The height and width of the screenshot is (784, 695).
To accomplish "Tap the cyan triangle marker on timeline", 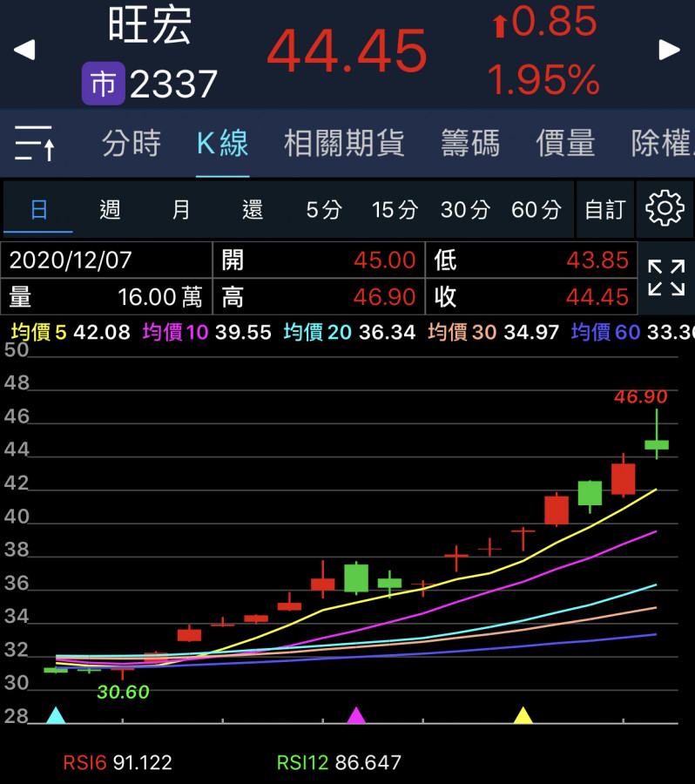I will pos(56,716).
